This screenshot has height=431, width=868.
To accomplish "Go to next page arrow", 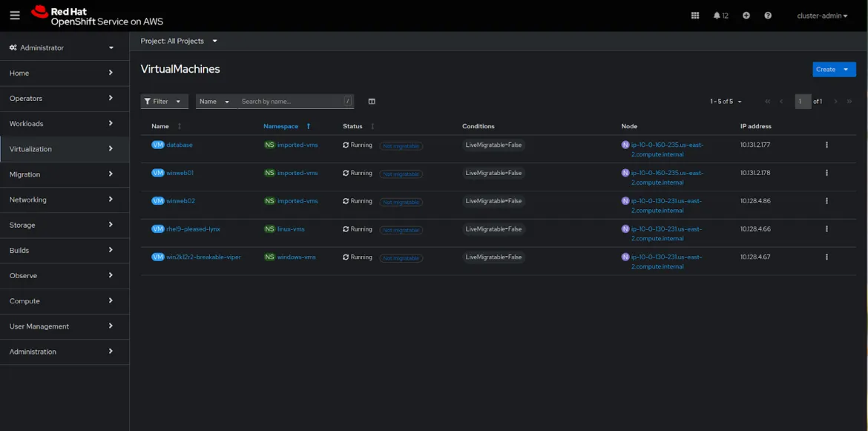I will (x=835, y=101).
